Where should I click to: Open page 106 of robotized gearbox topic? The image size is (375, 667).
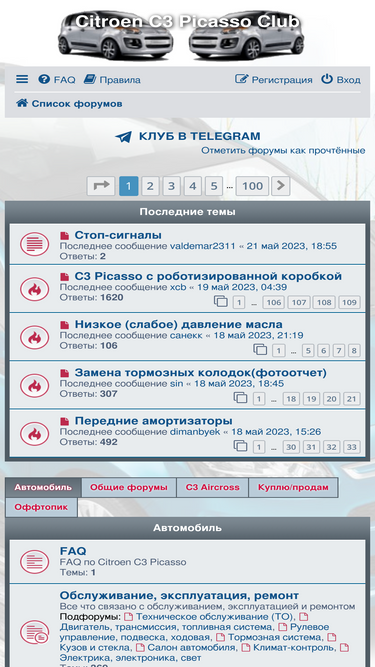click(274, 302)
